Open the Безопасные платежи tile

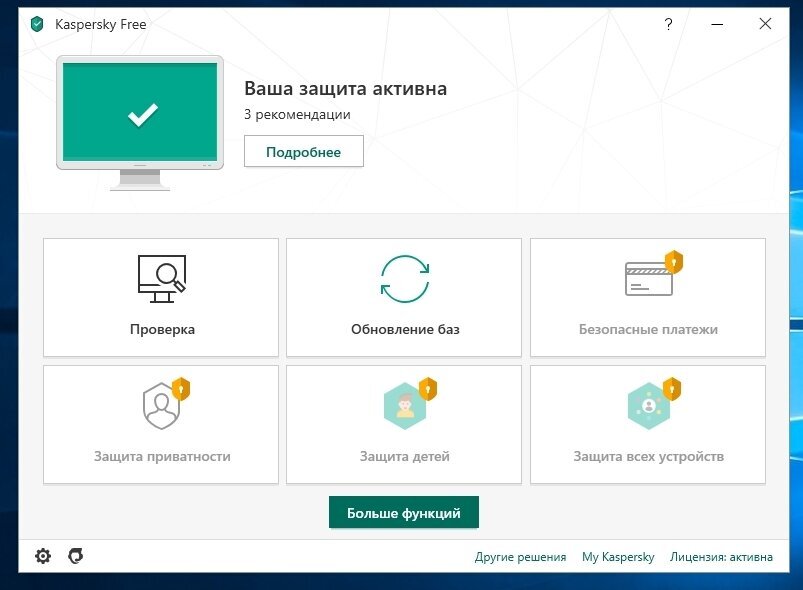click(648, 298)
